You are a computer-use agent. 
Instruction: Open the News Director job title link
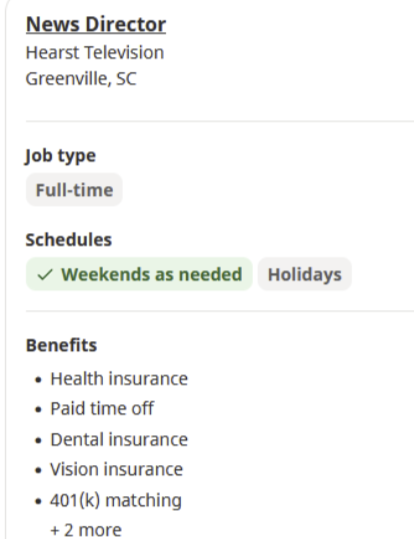pos(96,25)
